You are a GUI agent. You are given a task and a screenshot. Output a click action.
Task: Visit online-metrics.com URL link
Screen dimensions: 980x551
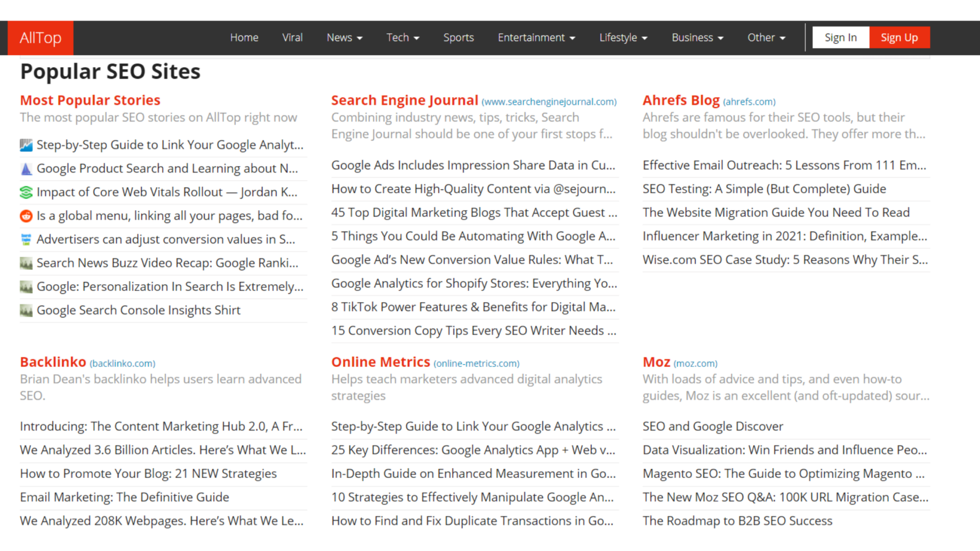click(477, 364)
